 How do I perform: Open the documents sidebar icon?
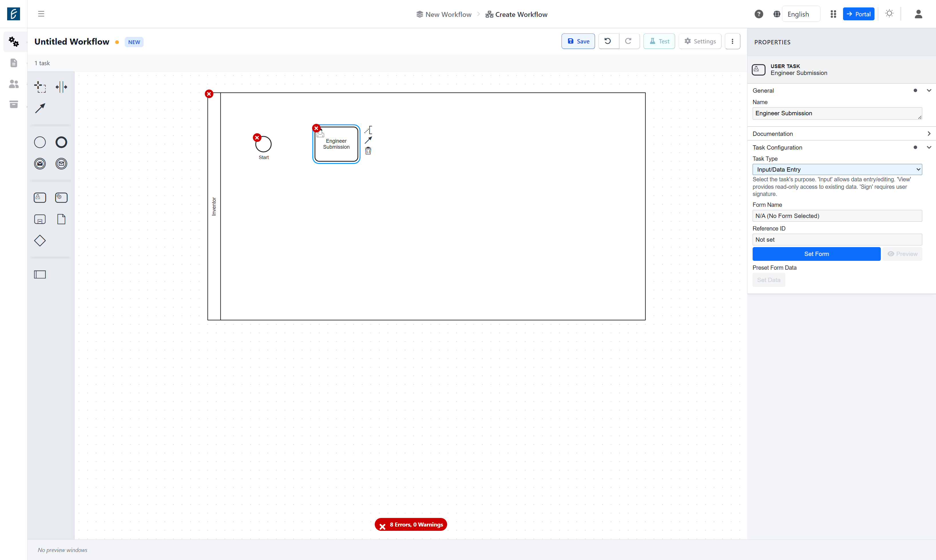pos(13,63)
